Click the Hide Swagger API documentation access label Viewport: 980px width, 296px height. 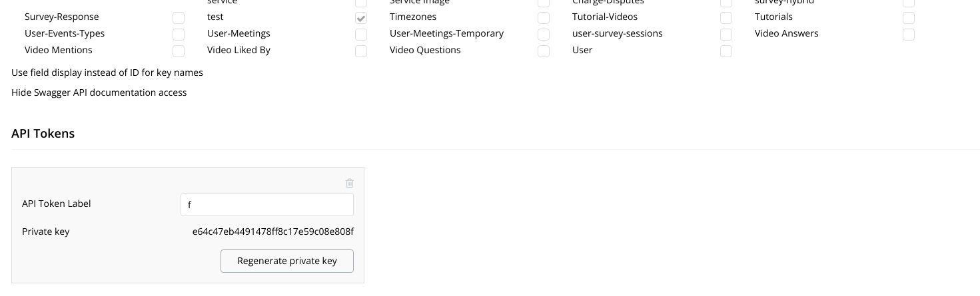(x=99, y=92)
